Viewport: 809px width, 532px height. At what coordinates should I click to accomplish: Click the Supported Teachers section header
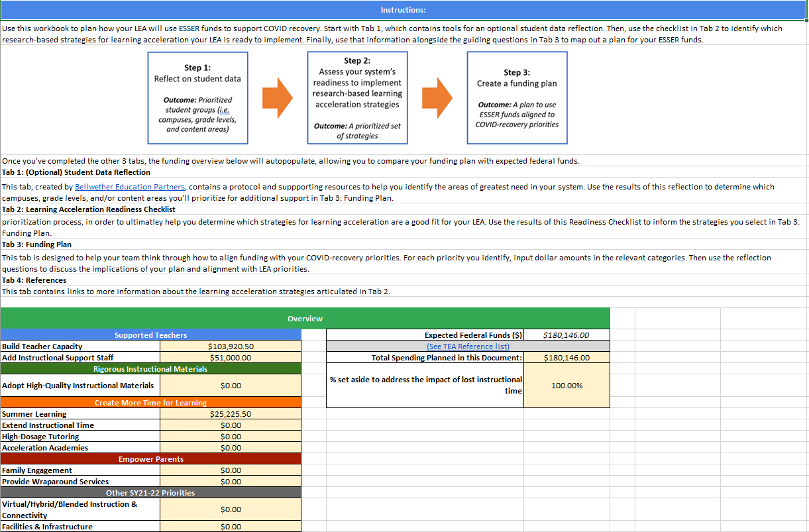coord(150,335)
